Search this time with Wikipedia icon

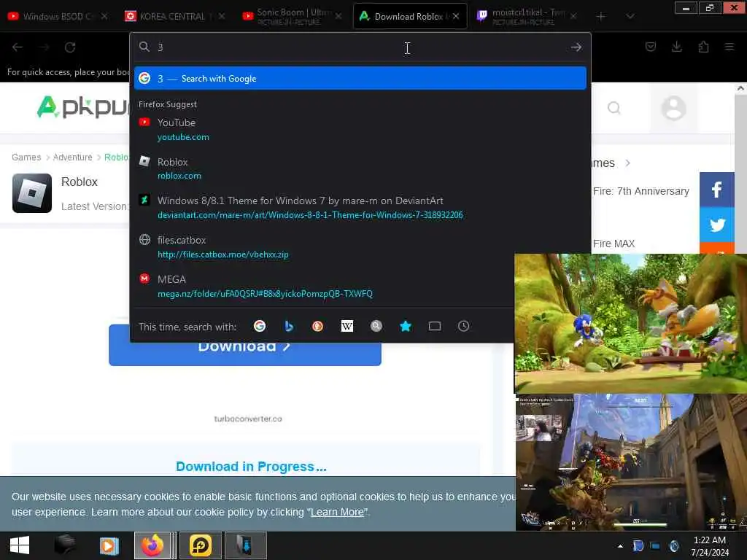(x=347, y=326)
